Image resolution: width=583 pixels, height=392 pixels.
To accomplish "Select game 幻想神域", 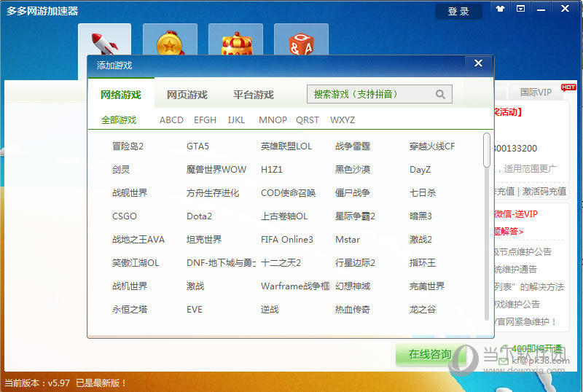I will (353, 286).
